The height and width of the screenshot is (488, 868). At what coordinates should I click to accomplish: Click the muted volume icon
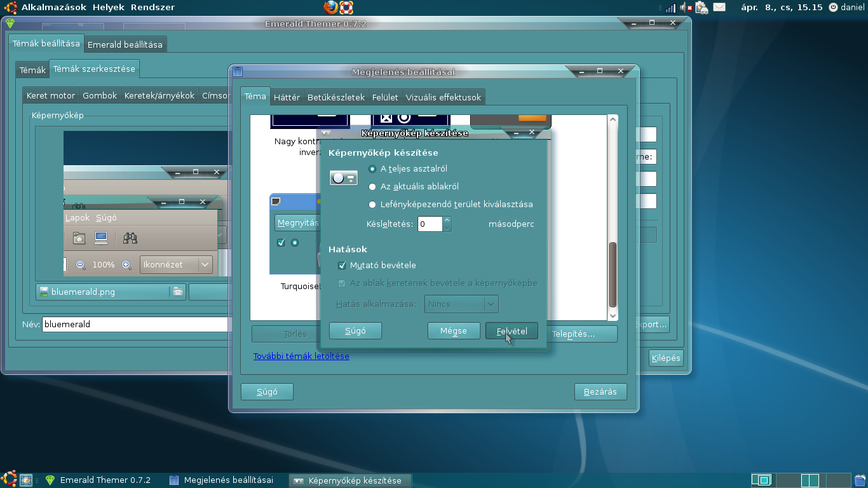coord(686,8)
